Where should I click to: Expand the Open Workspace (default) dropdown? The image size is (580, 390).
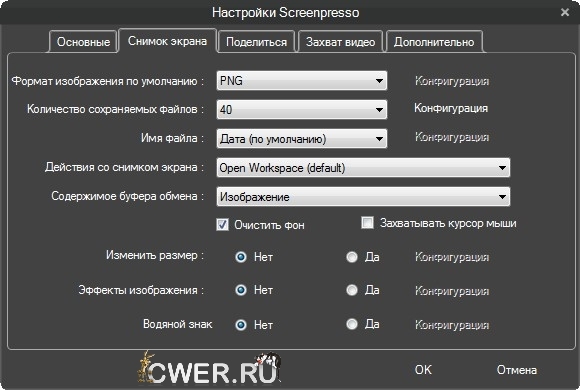[x=363, y=168]
